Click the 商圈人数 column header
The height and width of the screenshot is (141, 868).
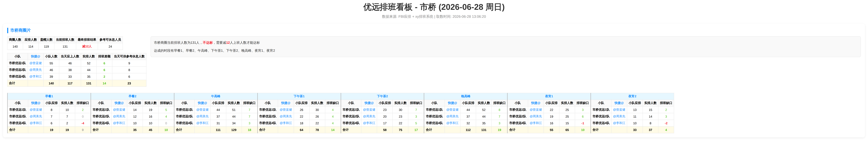click(15, 40)
